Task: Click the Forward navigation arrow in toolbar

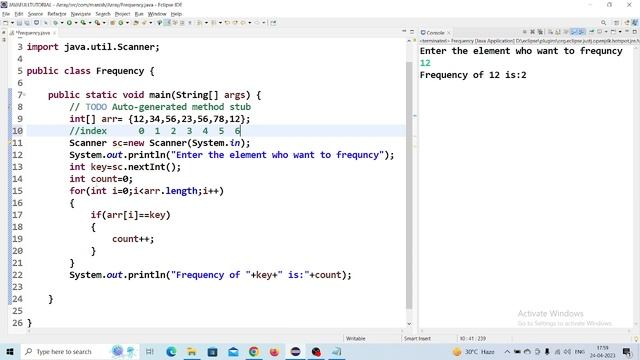Action: point(257,23)
